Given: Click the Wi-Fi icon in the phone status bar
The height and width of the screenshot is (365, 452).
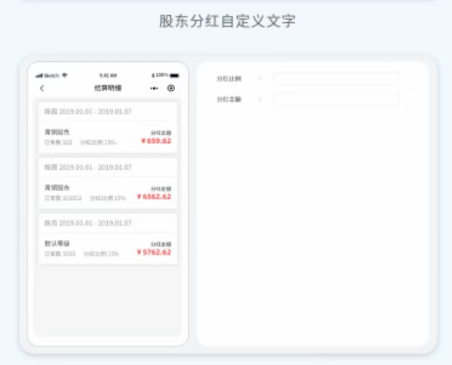Looking at the screenshot, I should 65,75.
